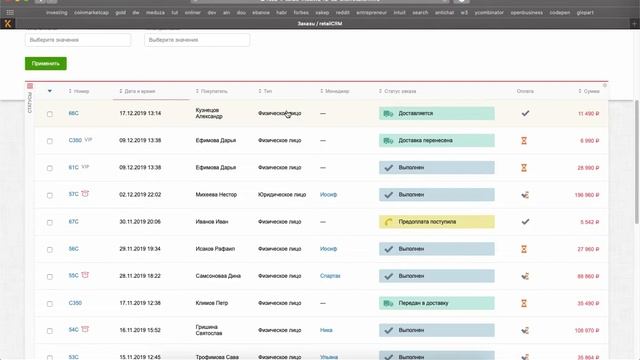
Task: Click the hourglass payment icon in Климов Петр row
Action: click(524, 303)
